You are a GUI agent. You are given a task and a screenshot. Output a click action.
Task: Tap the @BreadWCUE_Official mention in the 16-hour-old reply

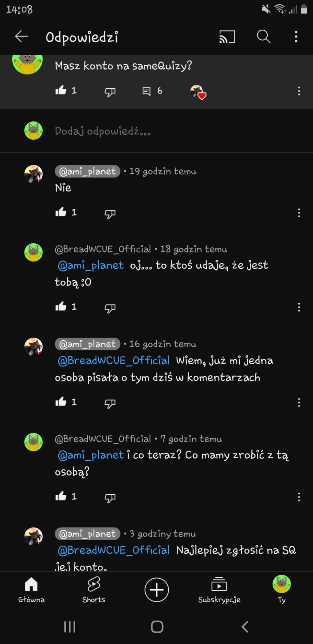tap(114, 360)
